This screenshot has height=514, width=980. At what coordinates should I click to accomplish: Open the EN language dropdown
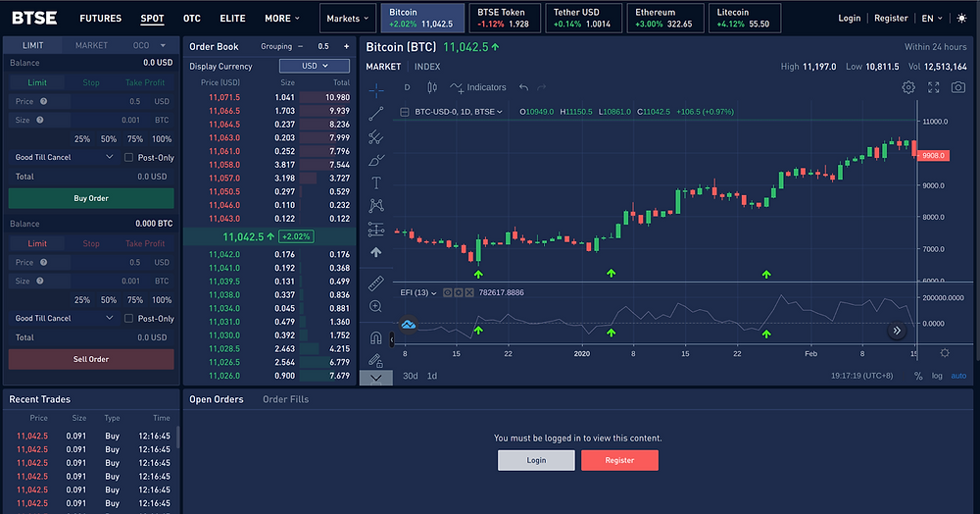tap(932, 18)
